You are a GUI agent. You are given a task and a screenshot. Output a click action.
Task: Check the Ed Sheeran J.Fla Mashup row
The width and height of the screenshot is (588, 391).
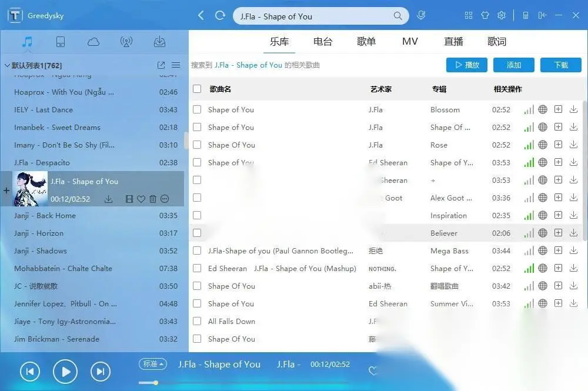click(x=197, y=268)
